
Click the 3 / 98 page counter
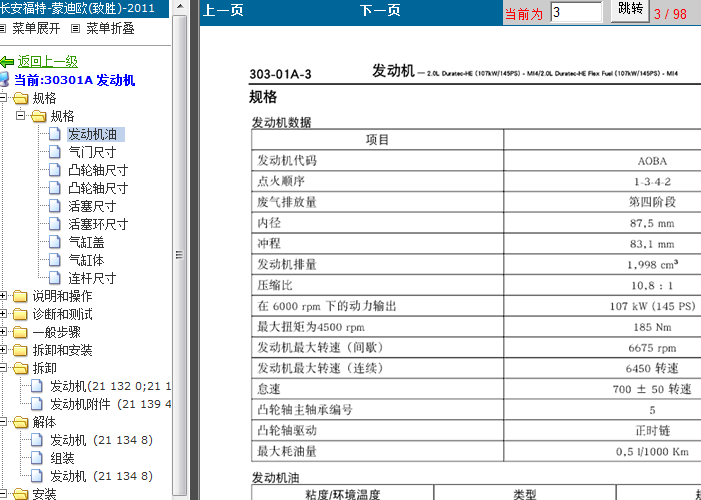tap(670, 14)
